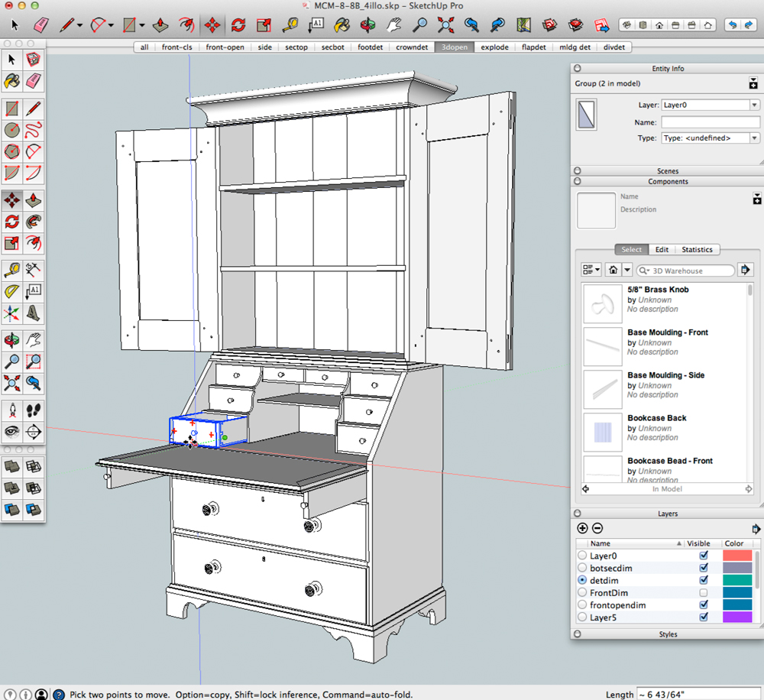Click the 3D Warehouse search field
This screenshot has width=764, height=700.
(x=685, y=271)
